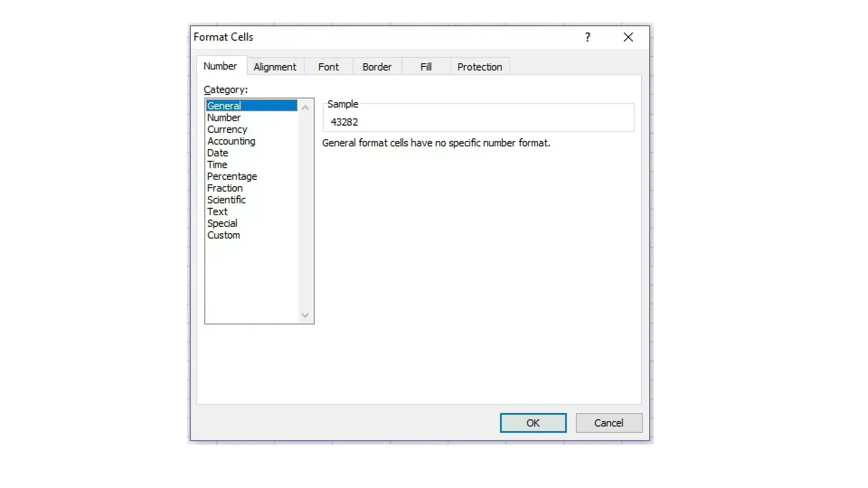
Task: Open the Protection tab
Action: [480, 67]
